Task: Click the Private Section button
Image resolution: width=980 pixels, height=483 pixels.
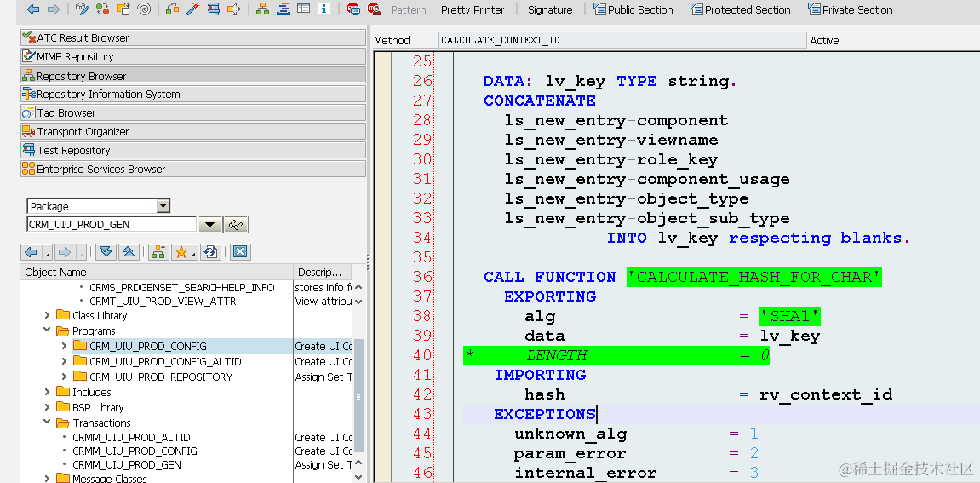Action: coord(850,9)
